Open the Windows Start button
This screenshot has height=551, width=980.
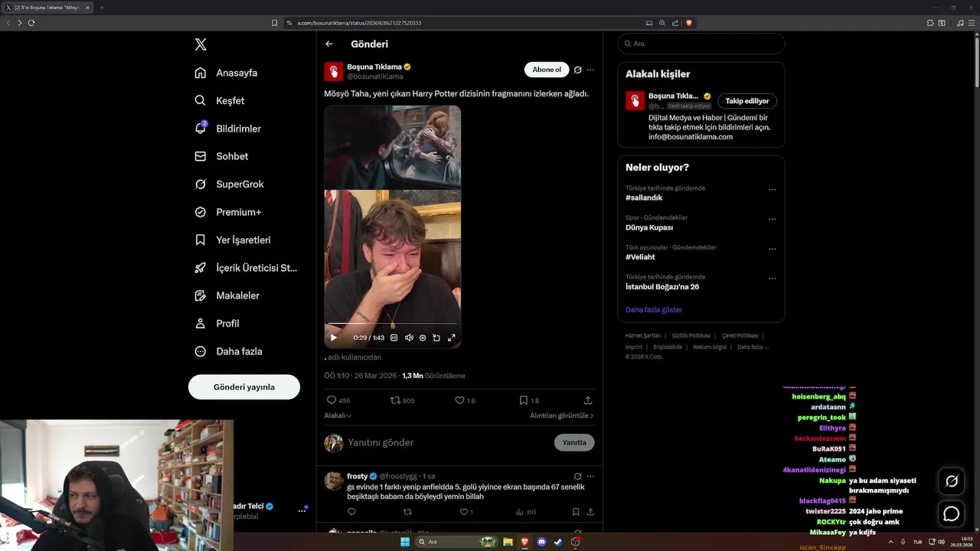pyautogui.click(x=405, y=542)
